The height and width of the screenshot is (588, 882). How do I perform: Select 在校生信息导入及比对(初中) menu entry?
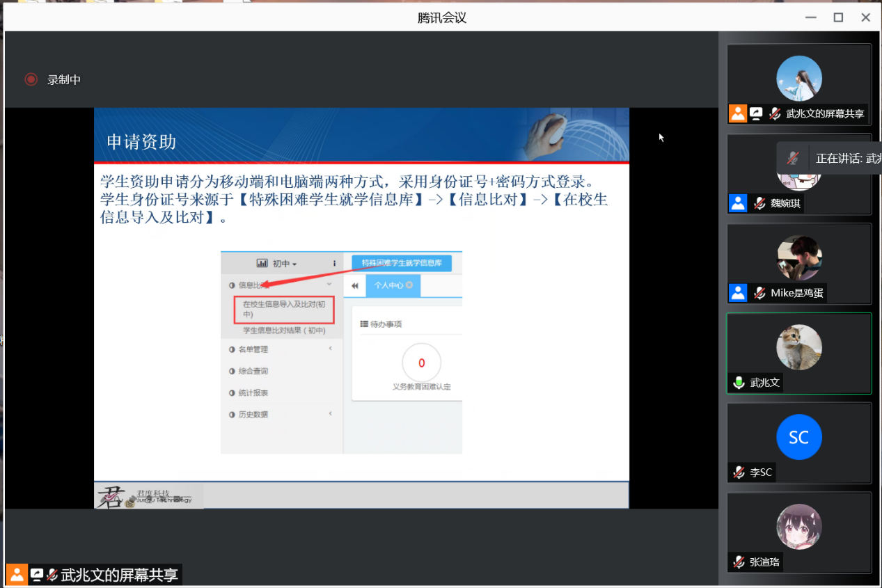[283, 309]
